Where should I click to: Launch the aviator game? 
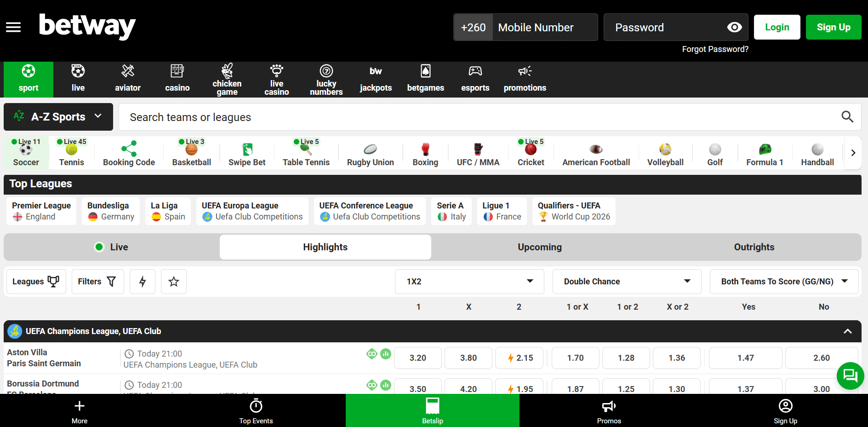click(128, 79)
